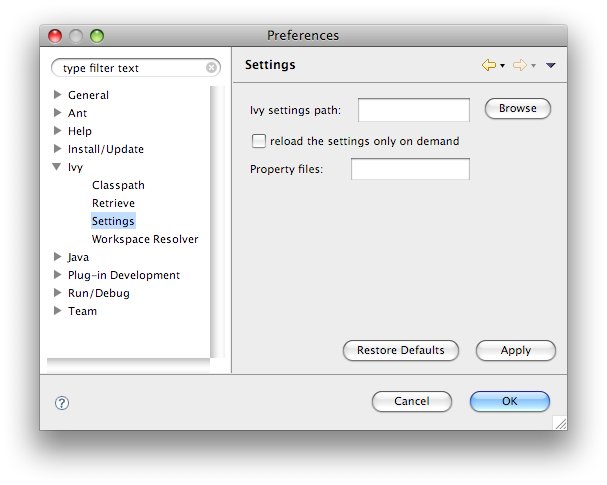Open the back history dropdown arrow
Image resolution: width=607 pixels, height=485 pixels.
[x=502, y=66]
